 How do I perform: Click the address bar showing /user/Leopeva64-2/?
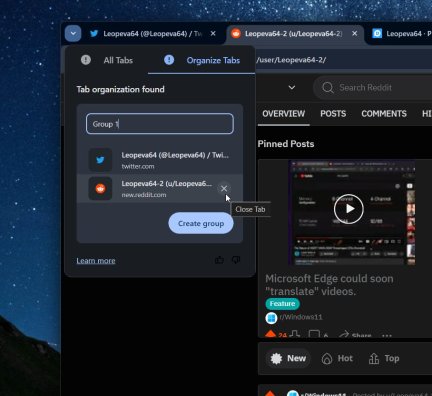(x=343, y=60)
